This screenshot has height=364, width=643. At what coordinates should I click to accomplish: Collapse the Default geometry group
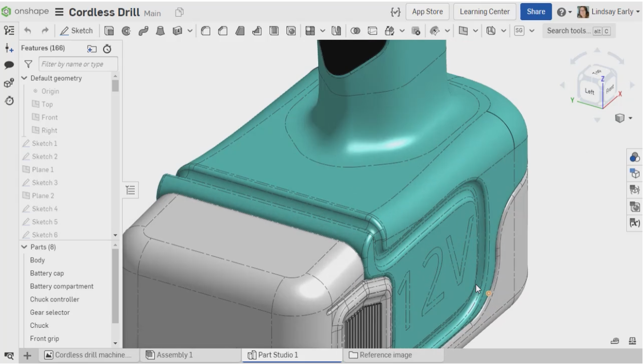[x=24, y=78]
